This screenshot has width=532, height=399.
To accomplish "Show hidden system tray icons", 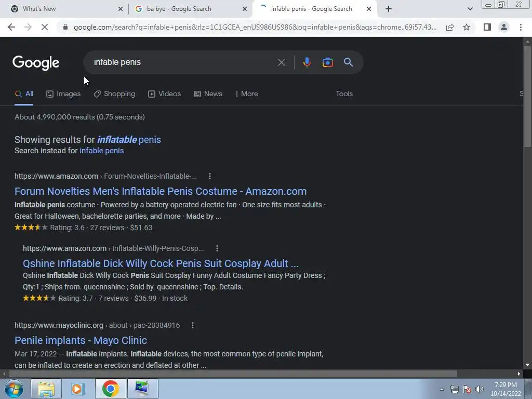I will [442, 389].
